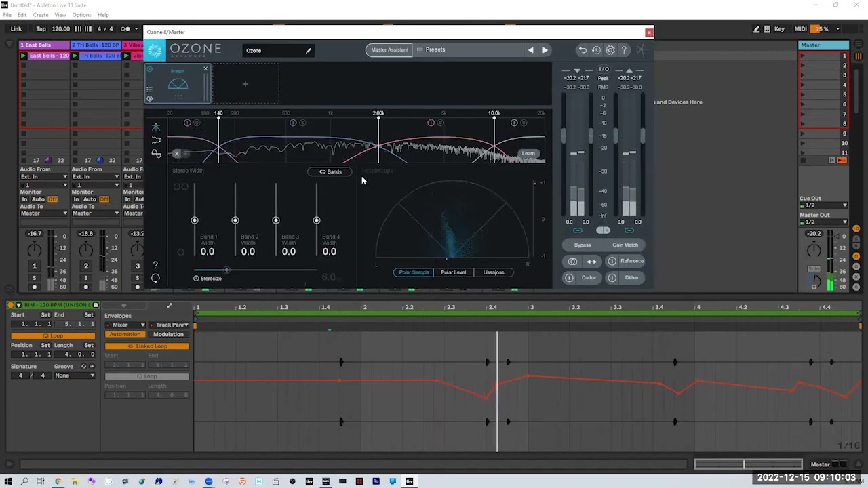The width and height of the screenshot is (868, 488).
Task: Remove the Imager module with its X
Action: click(x=205, y=69)
